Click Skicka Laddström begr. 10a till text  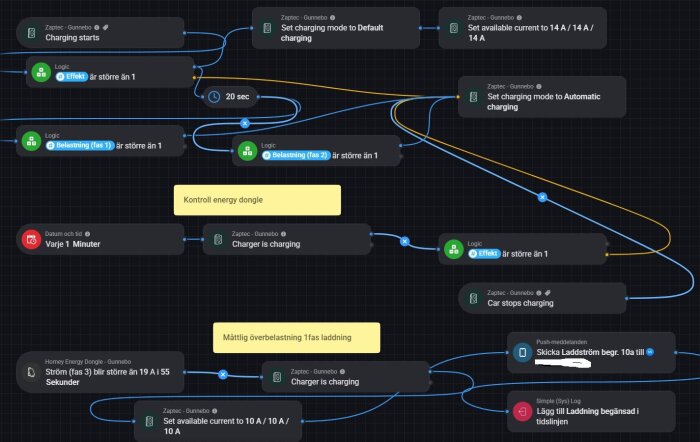click(x=590, y=352)
